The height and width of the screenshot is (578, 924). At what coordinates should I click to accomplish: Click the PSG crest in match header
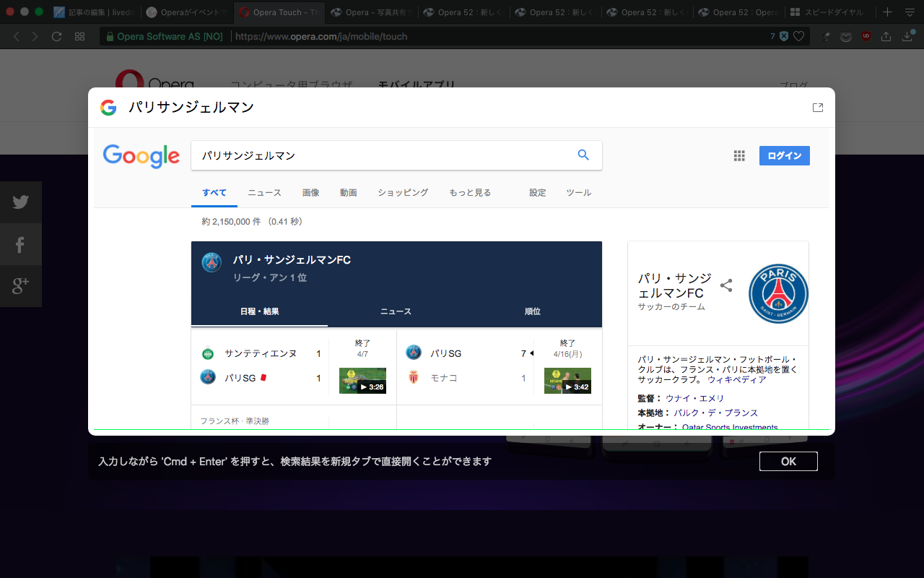click(x=212, y=262)
